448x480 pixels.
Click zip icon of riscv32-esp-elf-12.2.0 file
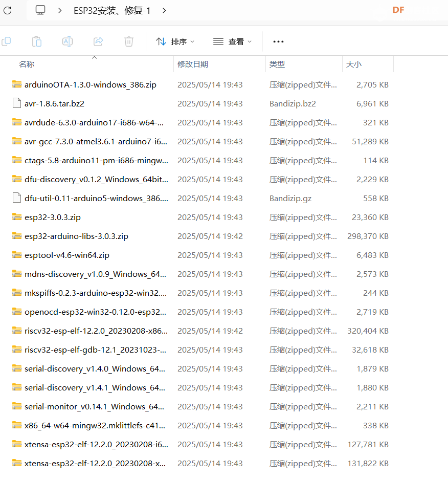(x=17, y=330)
